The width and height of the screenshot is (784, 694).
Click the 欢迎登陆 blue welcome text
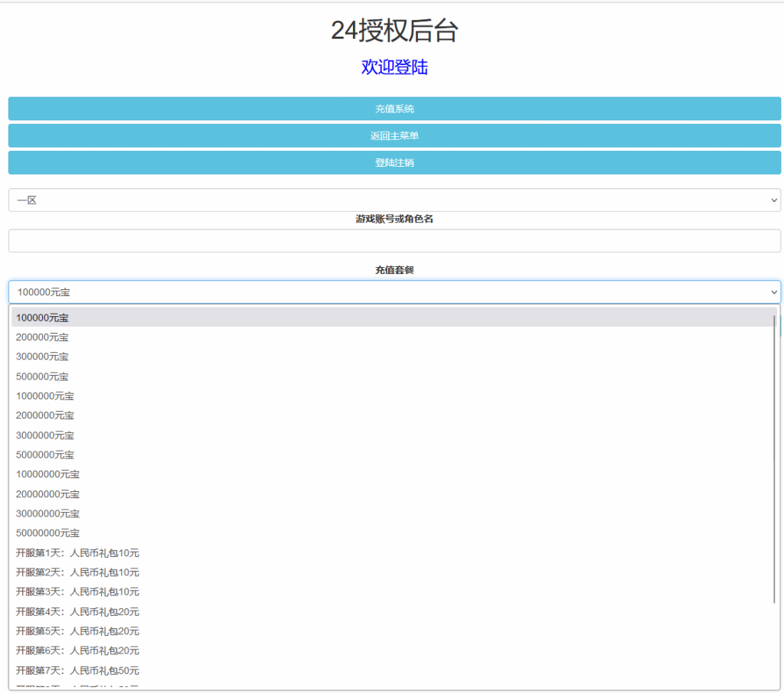coord(394,67)
